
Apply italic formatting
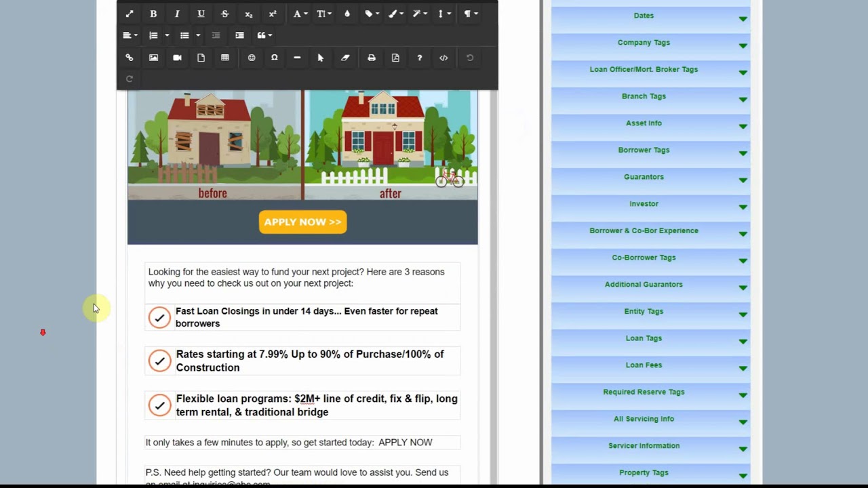[x=177, y=14]
